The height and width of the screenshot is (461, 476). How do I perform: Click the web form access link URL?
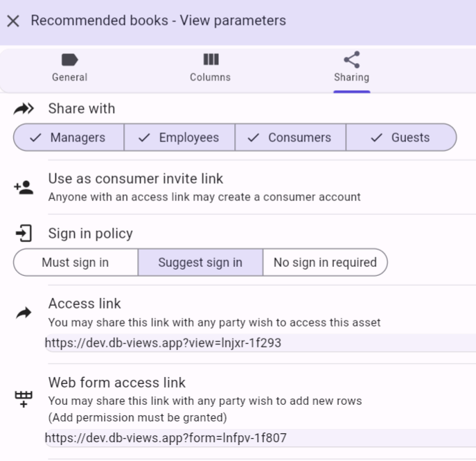pyautogui.click(x=166, y=437)
